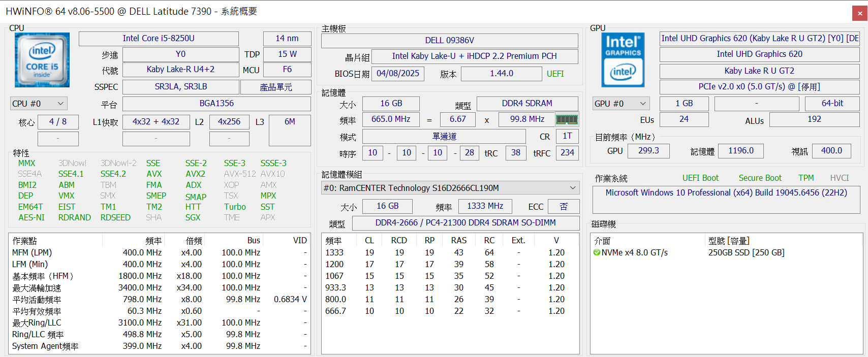Click the 0.6834 V VID value

click(290, 300)
